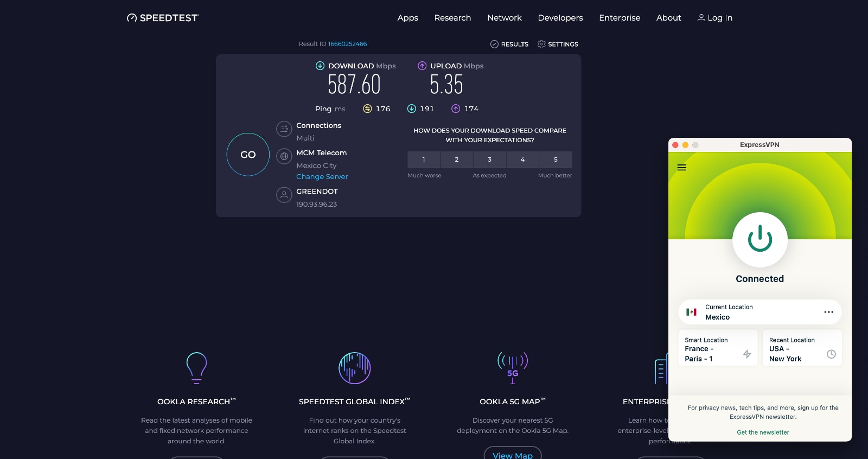
Task: Rate download speed 4
Action: (523, 160)
